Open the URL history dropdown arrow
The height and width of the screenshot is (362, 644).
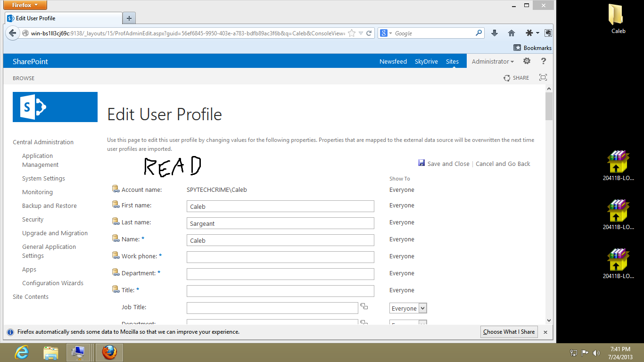[x=361, y=33]
